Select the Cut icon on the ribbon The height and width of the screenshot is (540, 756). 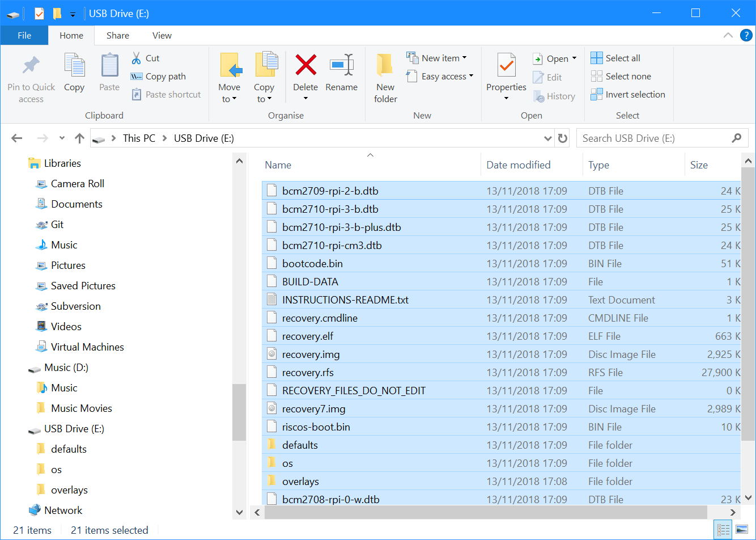(x=137, y=58)
